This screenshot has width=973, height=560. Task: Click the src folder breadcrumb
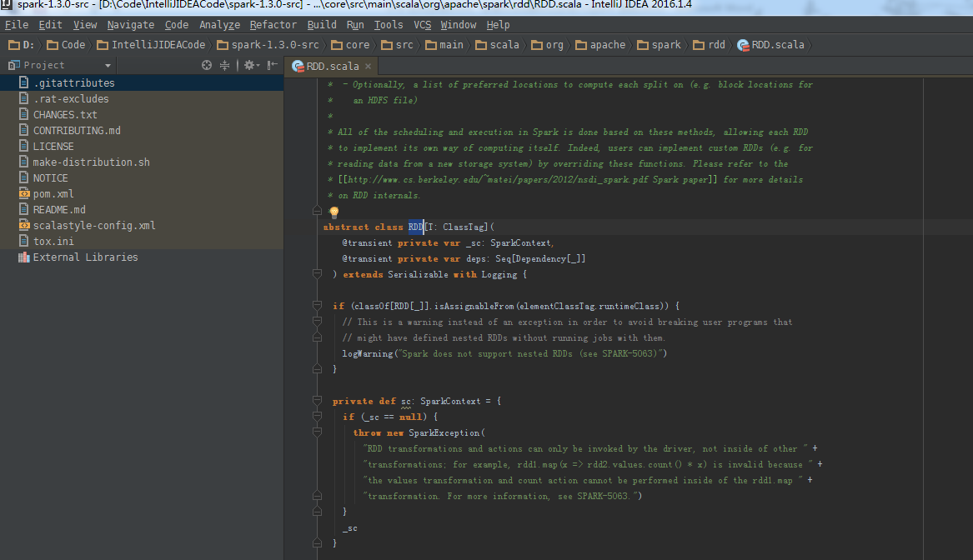397,45
